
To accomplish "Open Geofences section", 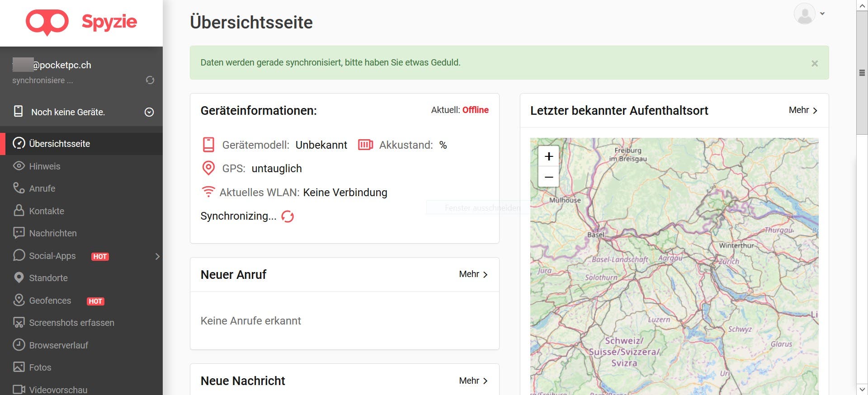I will 50,301.
